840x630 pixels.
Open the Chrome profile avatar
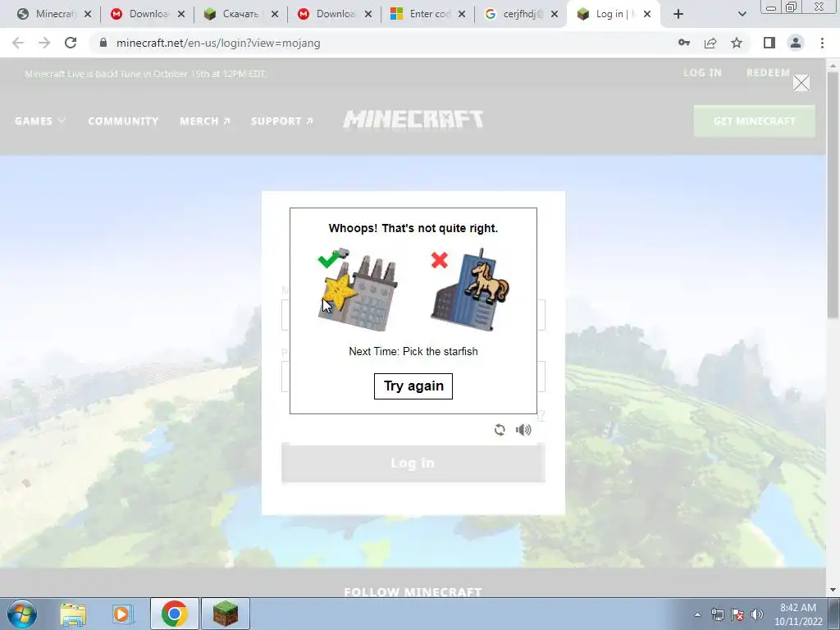point(796,43)
